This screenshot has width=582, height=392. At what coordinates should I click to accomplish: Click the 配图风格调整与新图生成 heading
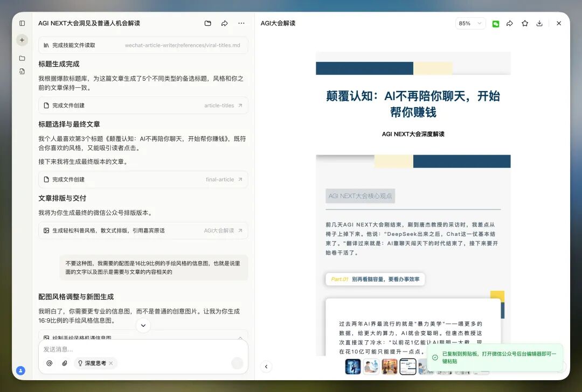[x=76, y=297]
